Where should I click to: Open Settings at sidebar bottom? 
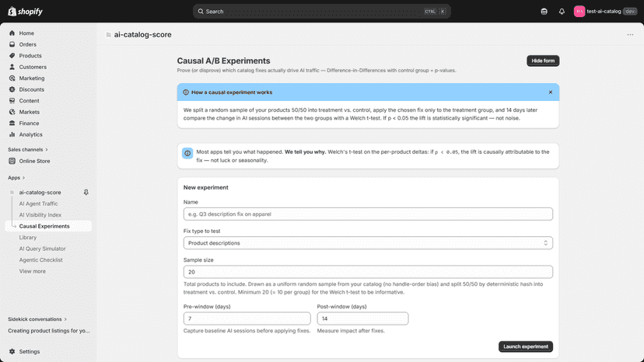29,352
